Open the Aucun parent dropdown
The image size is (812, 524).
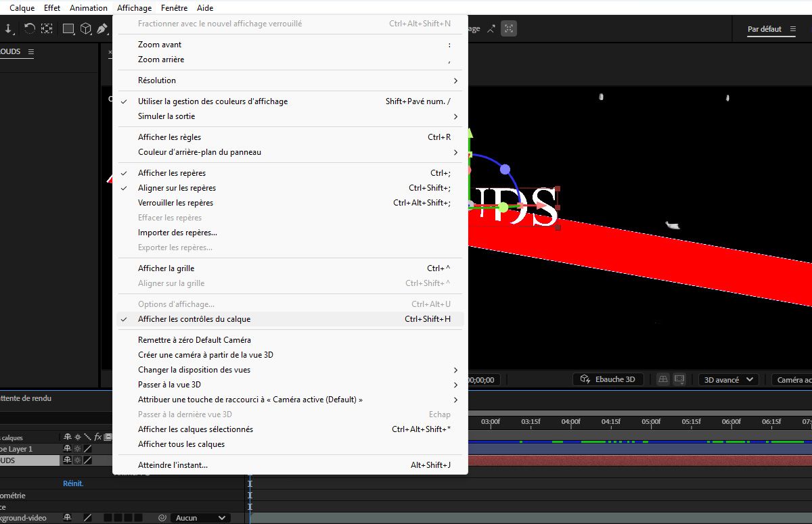click(x=200, y=518)
